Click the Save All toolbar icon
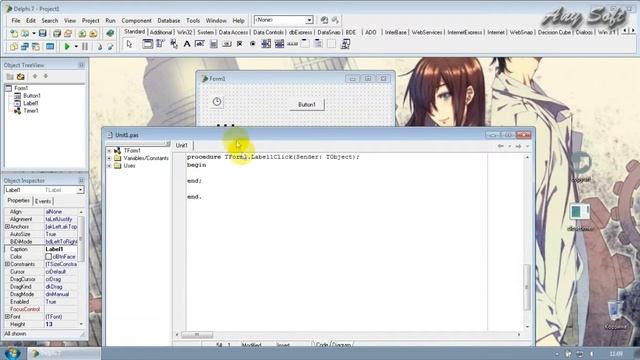Viewport: 640px width, 360px height. 57,33
